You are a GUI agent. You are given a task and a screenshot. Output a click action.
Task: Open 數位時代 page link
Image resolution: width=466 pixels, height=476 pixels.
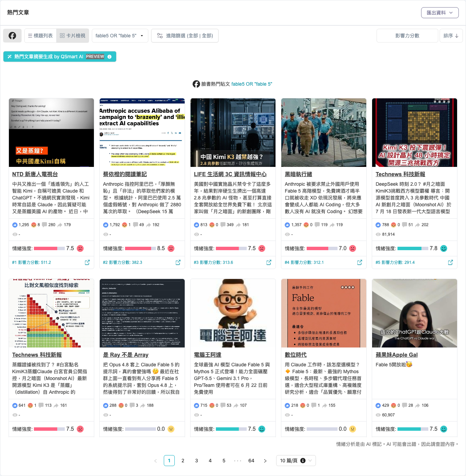coord(296,355)
